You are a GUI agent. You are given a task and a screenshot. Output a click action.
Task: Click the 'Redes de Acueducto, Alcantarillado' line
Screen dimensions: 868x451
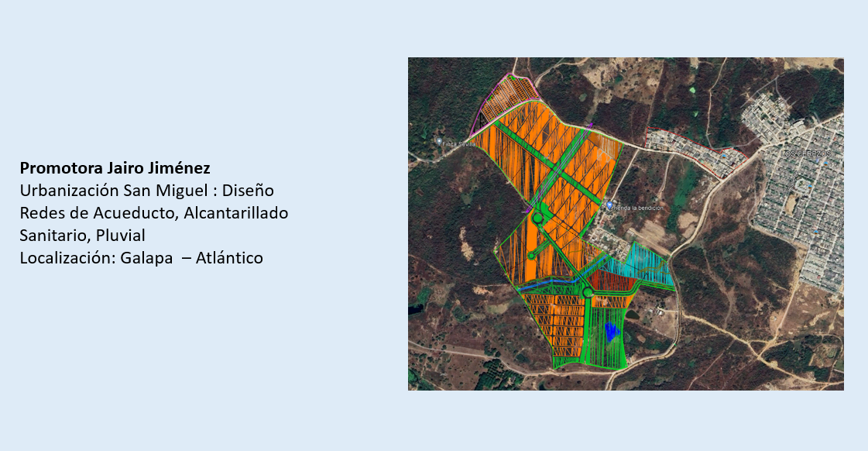coord(154,213)
